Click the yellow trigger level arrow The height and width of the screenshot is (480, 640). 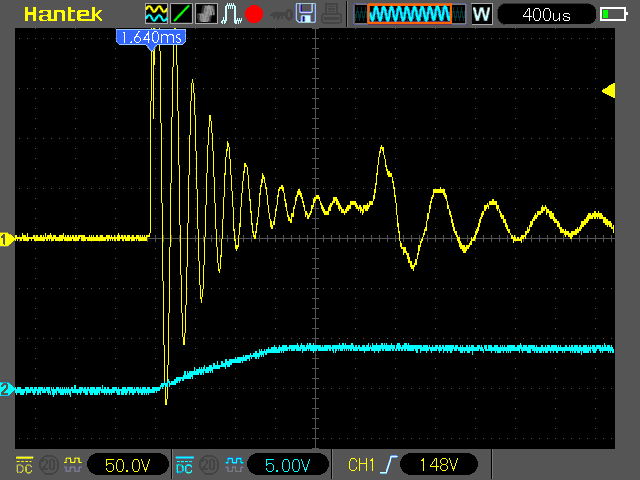pos(608,91)
